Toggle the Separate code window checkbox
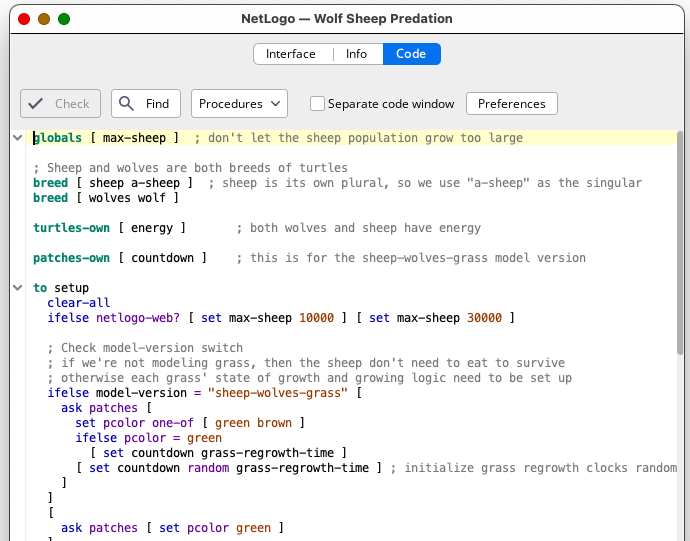Image resolution: width=690 pixels, height=541 pixels. (x=317, y=104)
